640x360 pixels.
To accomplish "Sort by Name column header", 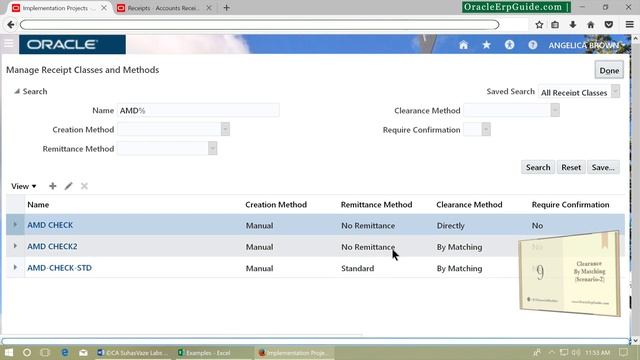I will (38, 204).
